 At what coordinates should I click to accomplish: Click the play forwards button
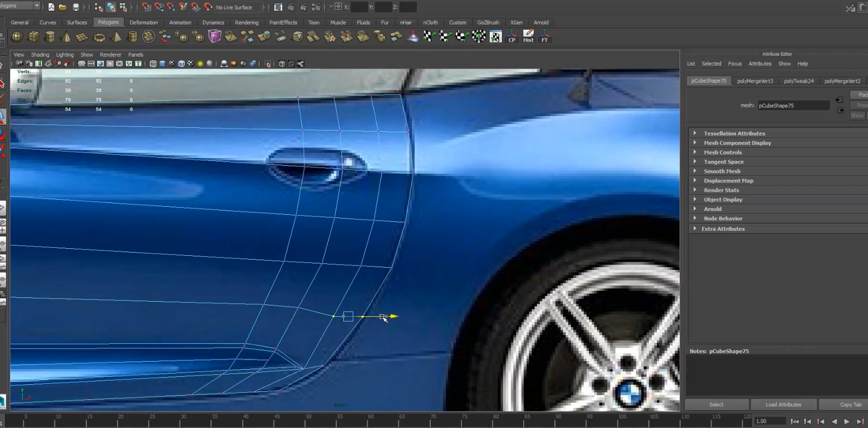coord(847,422)
